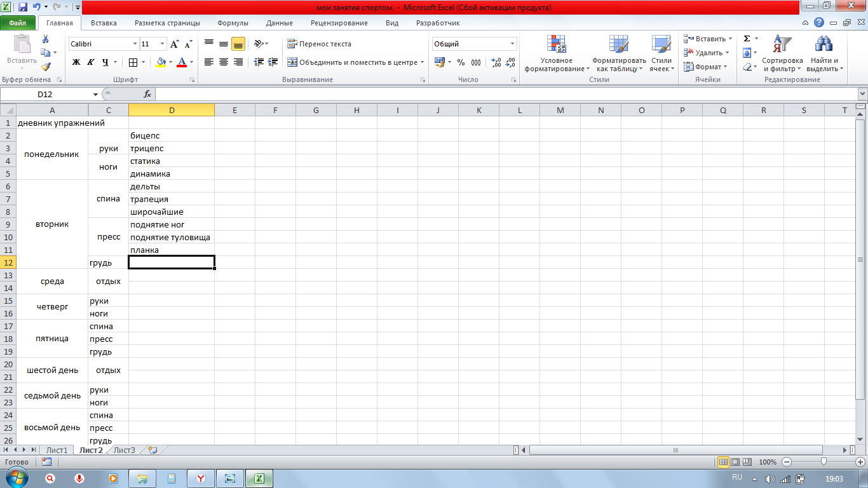Align cell text to the left
868x488 pixels.
pyautogui.click(x=209, y=62)
